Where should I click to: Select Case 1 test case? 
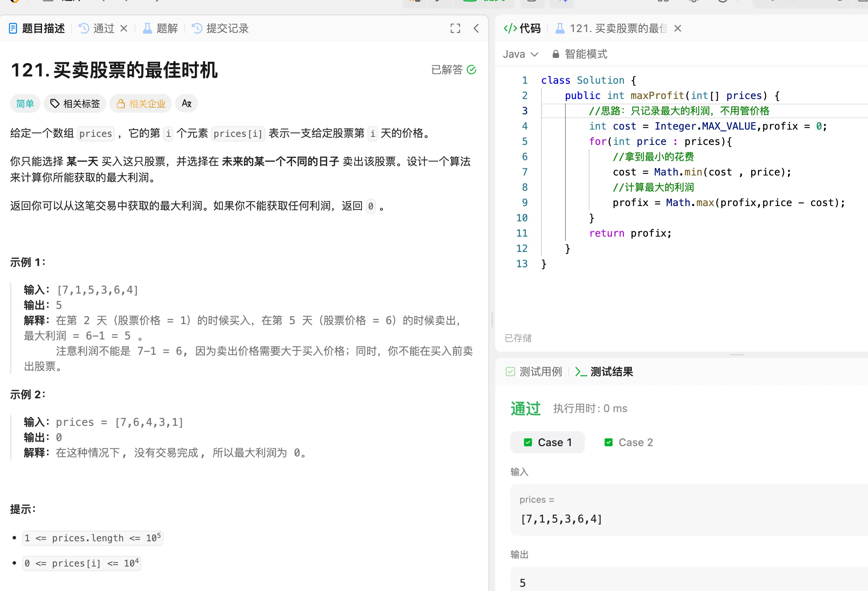coord(547,442)
